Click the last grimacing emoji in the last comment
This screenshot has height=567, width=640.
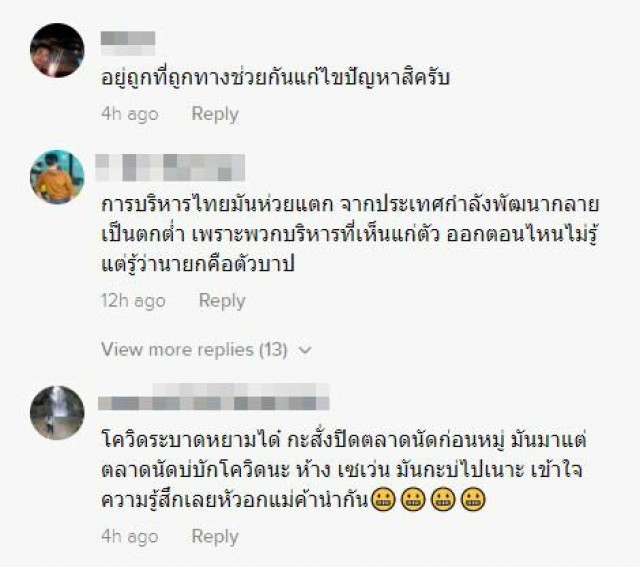473,499
